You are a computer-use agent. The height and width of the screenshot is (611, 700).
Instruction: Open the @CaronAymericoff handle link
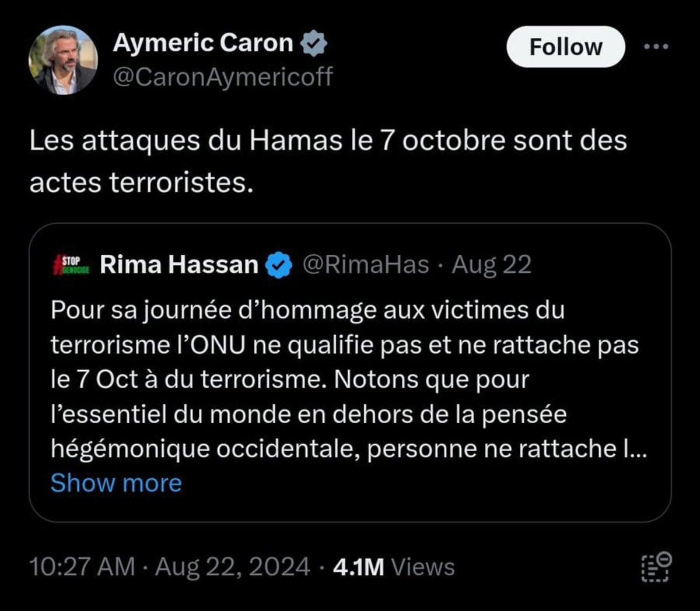tap(222, 76)
